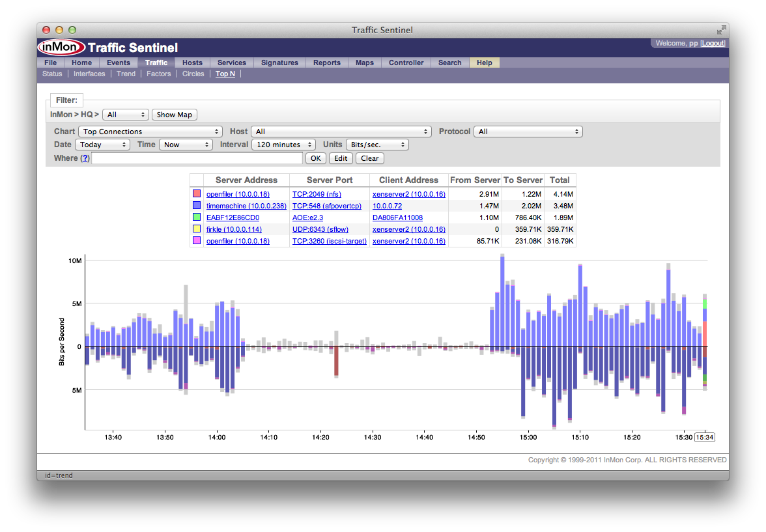Open the Units dropdown Bits/sec.
The width and height of the screenshot is (766, 532).
tap(377, 145)
